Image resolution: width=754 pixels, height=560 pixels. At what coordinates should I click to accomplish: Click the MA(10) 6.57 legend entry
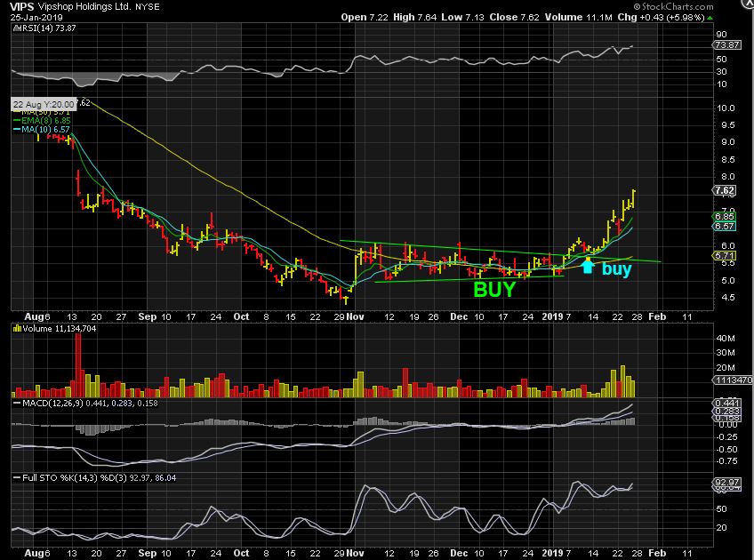click(x=42, y=129)
